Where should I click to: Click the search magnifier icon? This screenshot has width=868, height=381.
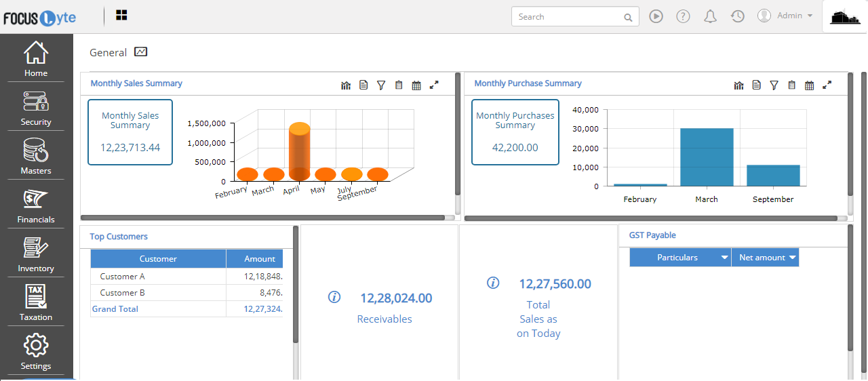629,18
